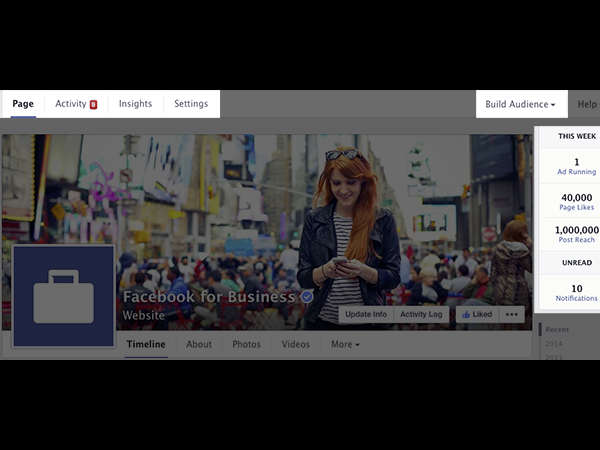Viewport: 600px width, 450px height.
Task: Open the Notifications link
Action: click(577, 298)
